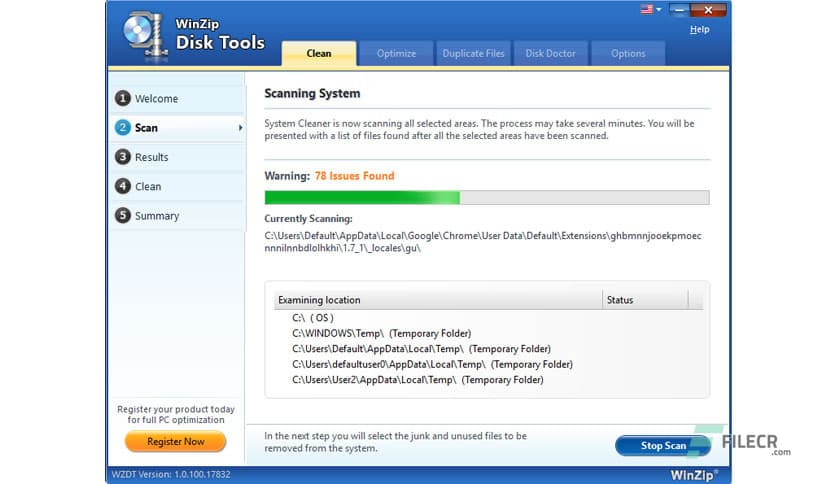Open the language flag selector

coord(650,10)
